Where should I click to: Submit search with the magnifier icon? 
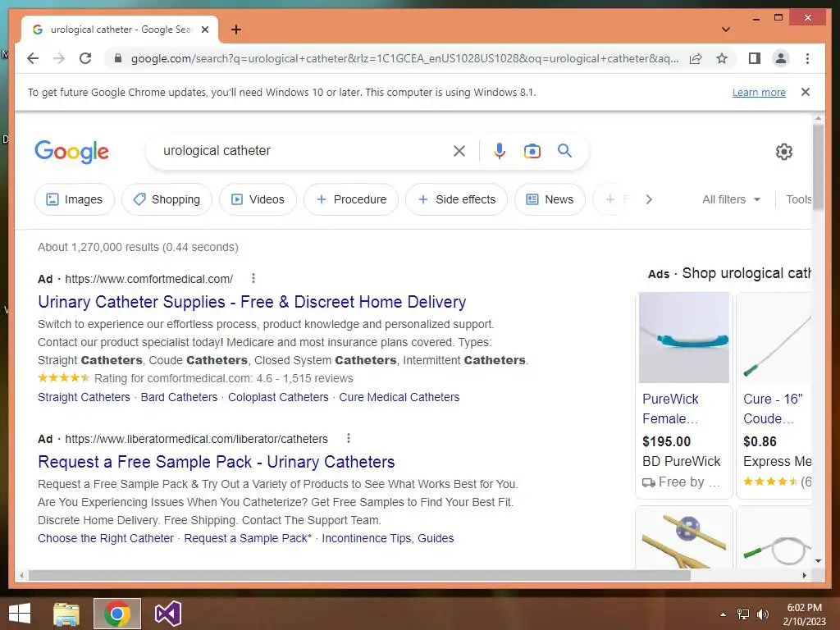click(x=564, y=151)
